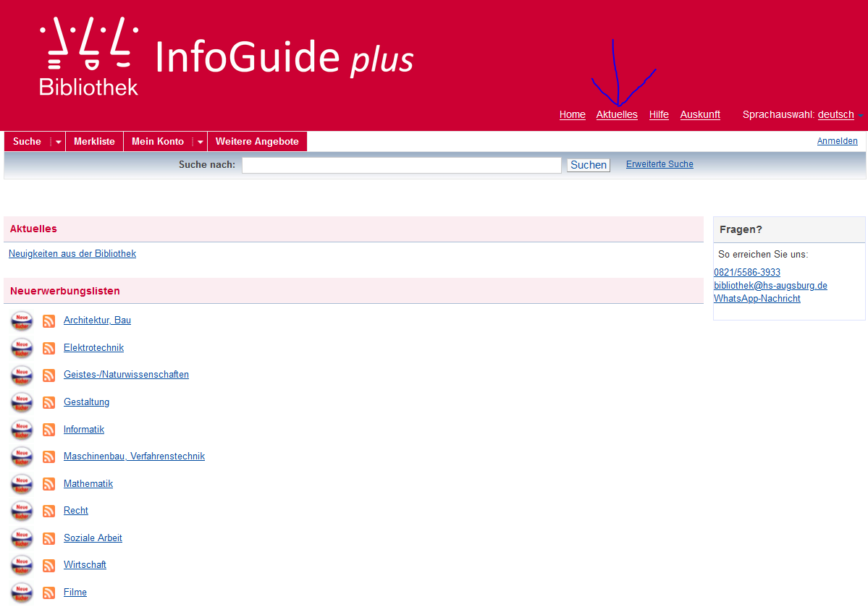
Task: Click the RSS feed icon for Elektrotechnik
Action: [49, 348]
